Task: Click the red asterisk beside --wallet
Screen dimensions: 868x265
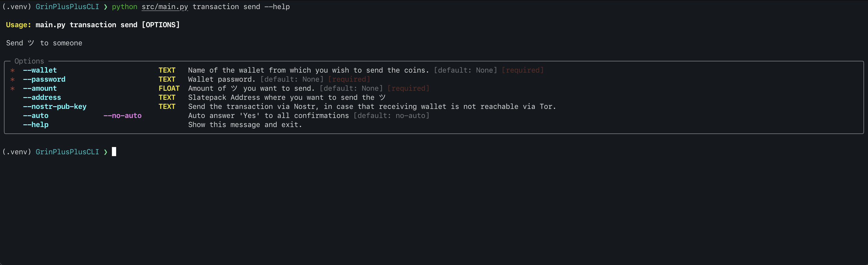Action: tap(12, 70)
